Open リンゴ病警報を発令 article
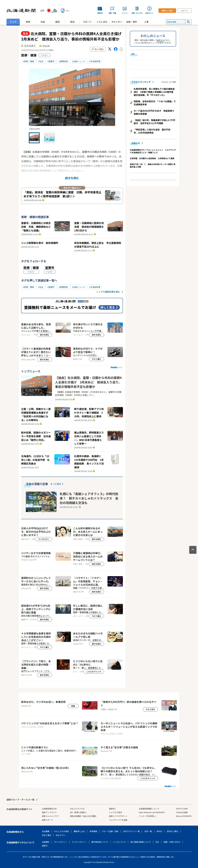Image resolution: width=198 pixels, height=868 pixels. coord(39,243)
